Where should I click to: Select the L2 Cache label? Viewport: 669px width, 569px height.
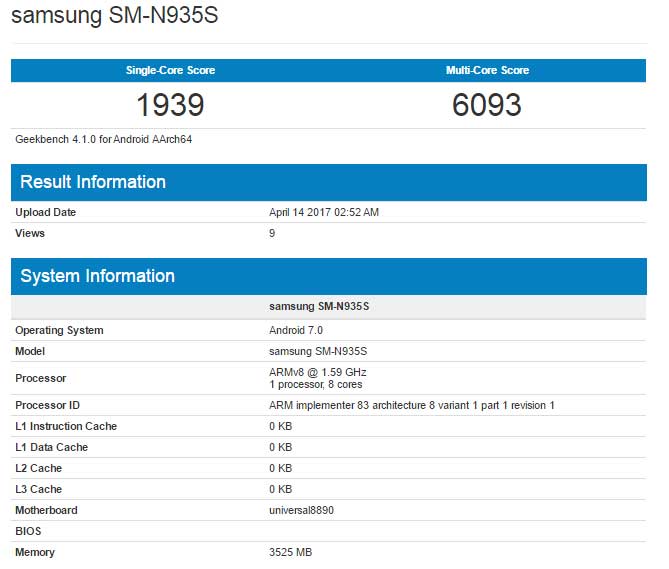38,468
